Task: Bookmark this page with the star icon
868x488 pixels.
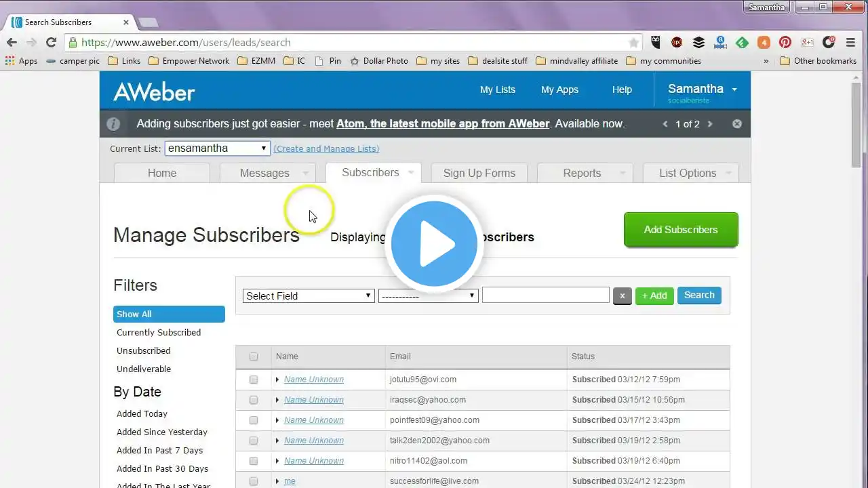Action: click(x=633, y=42)
